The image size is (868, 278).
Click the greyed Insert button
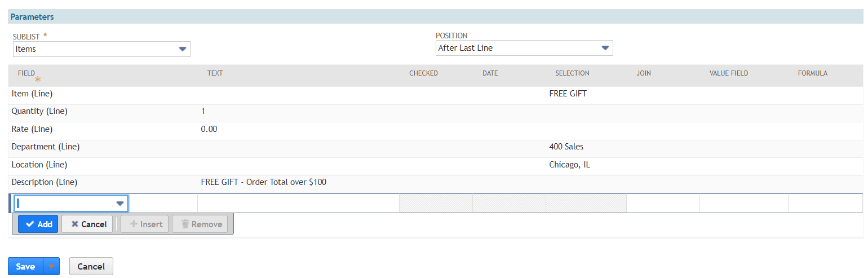click(146, 224)
